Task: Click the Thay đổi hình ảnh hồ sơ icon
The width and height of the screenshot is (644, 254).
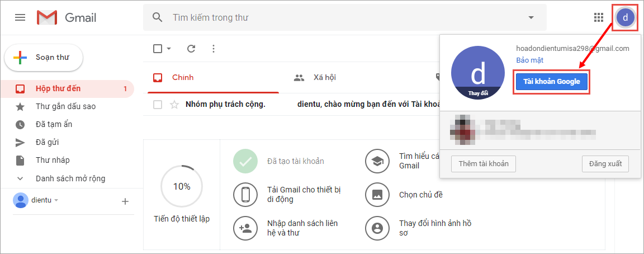Action: (x=377, y=228)
